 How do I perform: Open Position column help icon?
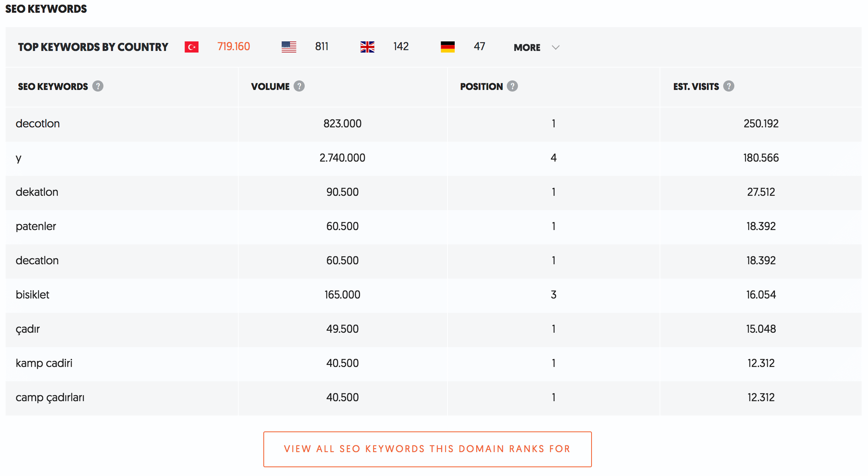pos(512,86)
